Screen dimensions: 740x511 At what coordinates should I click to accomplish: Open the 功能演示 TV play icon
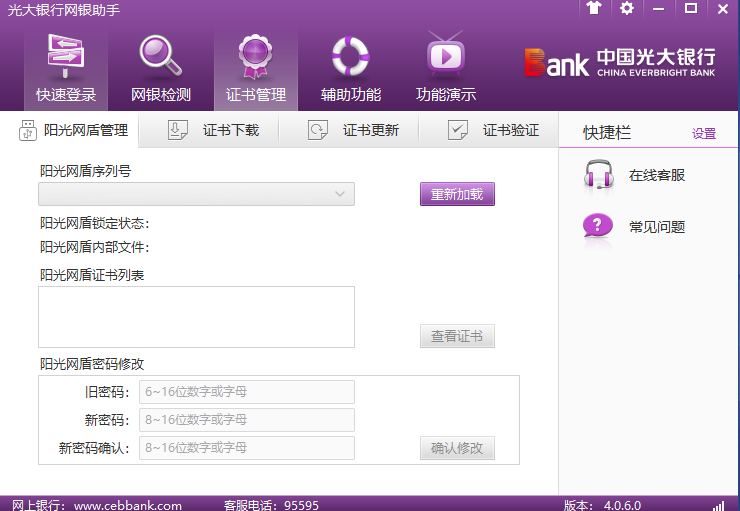(446, 55)
